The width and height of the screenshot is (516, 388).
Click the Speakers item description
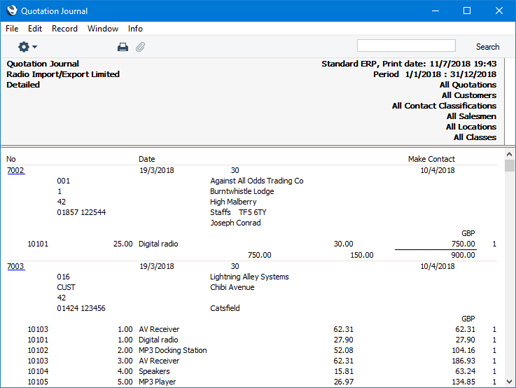[154, 371]
